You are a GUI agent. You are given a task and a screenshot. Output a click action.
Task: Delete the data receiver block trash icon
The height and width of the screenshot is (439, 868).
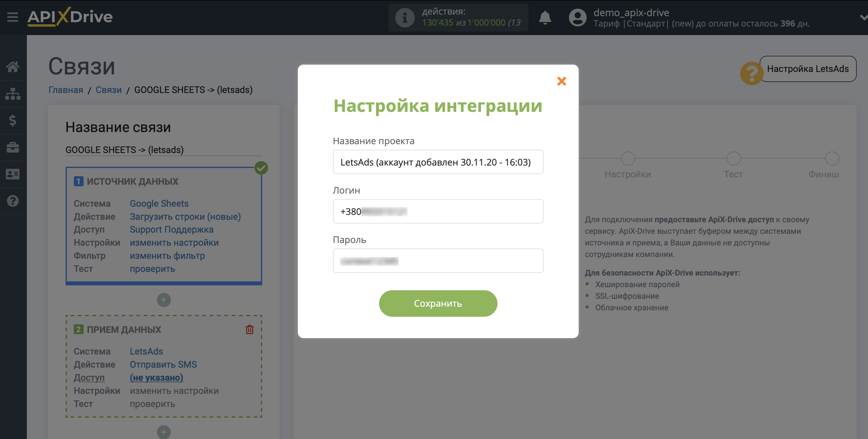click(x=249, y=329)
